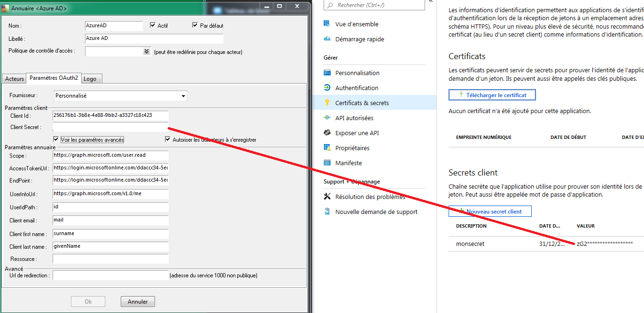Click the Client last name field
Screen dimensions: 644x313
click(110, 246)
